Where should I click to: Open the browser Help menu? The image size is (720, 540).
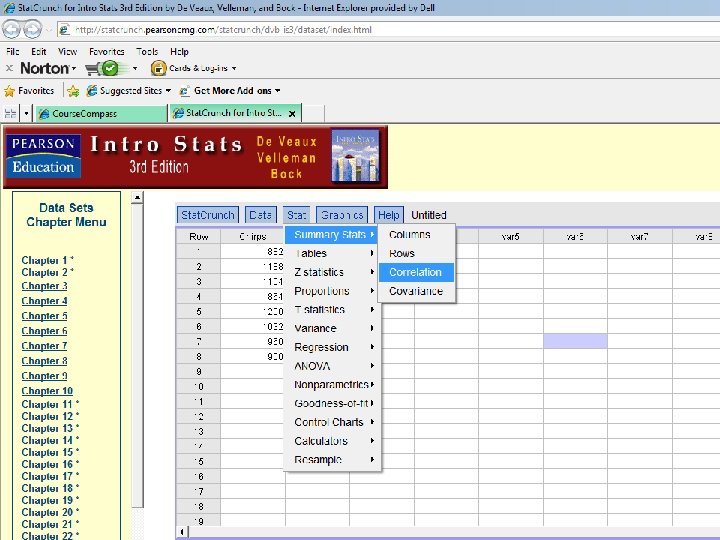pos(179,51)
